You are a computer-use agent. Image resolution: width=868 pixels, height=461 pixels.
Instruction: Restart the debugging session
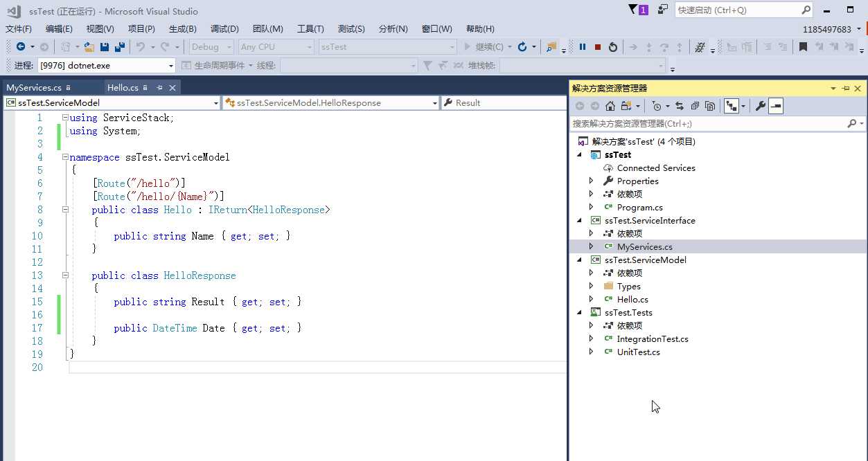pyautogui.click(x=612, y=47)
